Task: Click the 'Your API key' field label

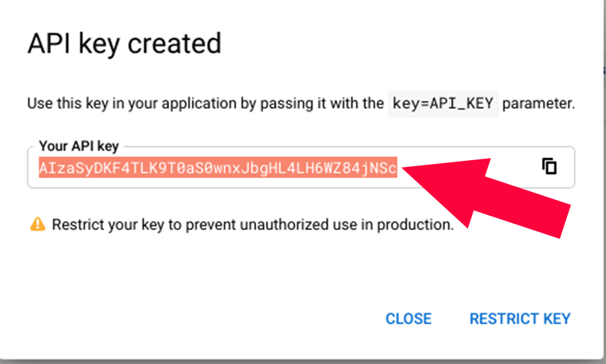Action: tap(79, 146)
